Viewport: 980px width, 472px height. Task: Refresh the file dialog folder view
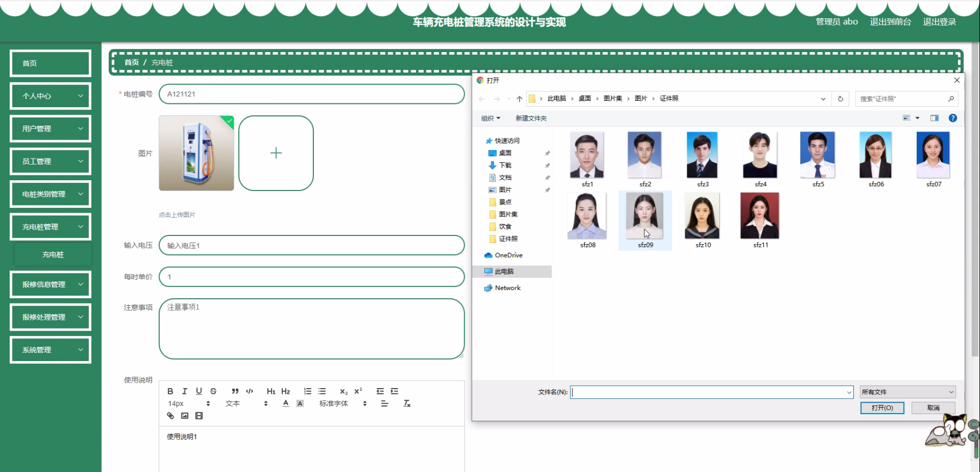pyautogui.click(x=840, y=99)
